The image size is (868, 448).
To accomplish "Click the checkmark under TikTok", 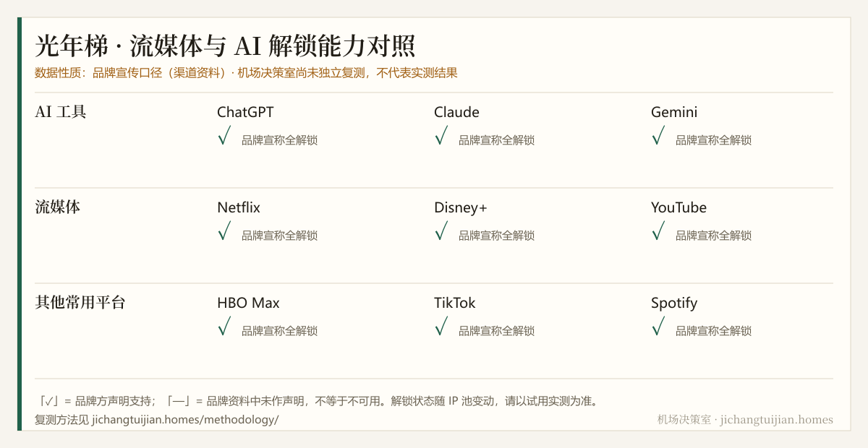I will pos(441,327).
